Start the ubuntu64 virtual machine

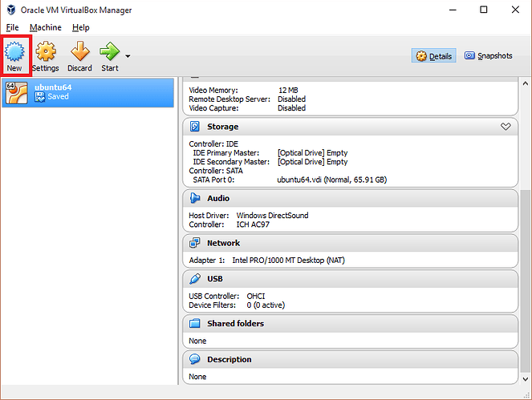pos(110,56)
